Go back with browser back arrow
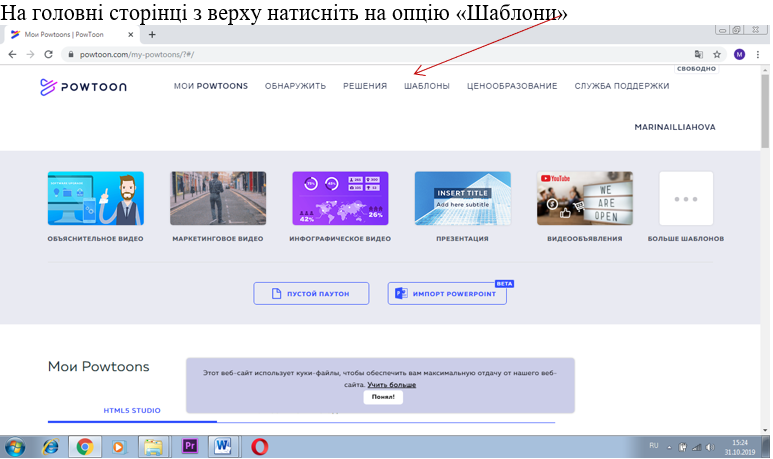This screenshot has height=459, width=773. (12, 54)
